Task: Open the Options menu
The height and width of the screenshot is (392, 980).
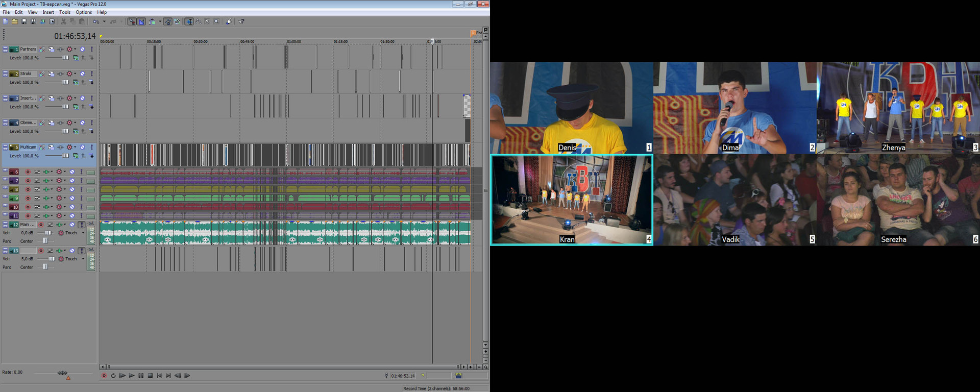Action: [84, 12]
